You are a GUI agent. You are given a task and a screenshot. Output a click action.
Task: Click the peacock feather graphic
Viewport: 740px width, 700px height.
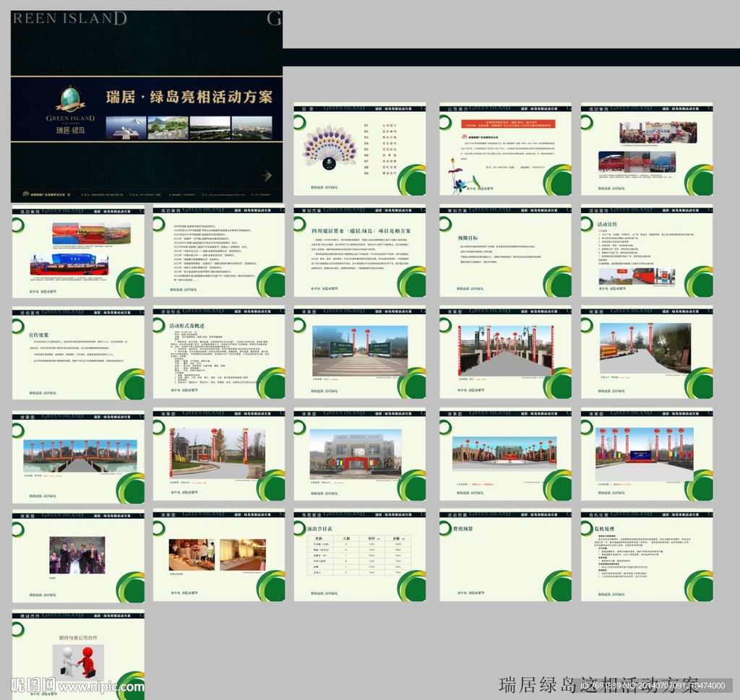click(x=330, y=147)
